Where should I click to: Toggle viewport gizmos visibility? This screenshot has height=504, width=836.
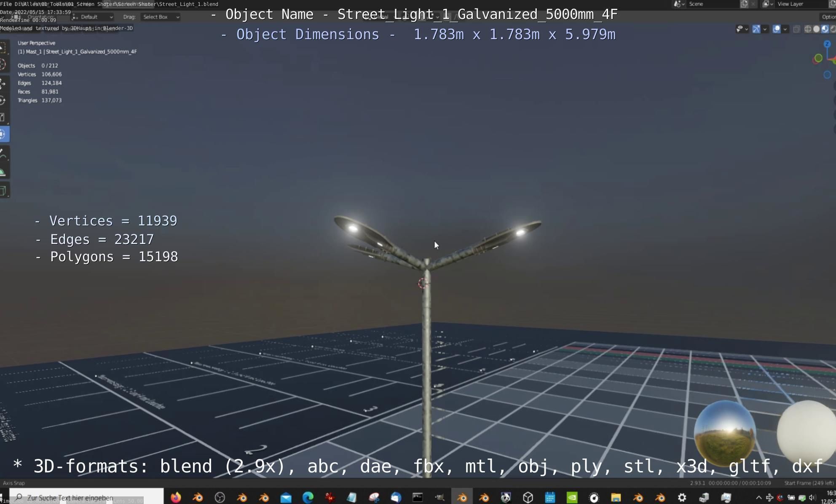756,29
